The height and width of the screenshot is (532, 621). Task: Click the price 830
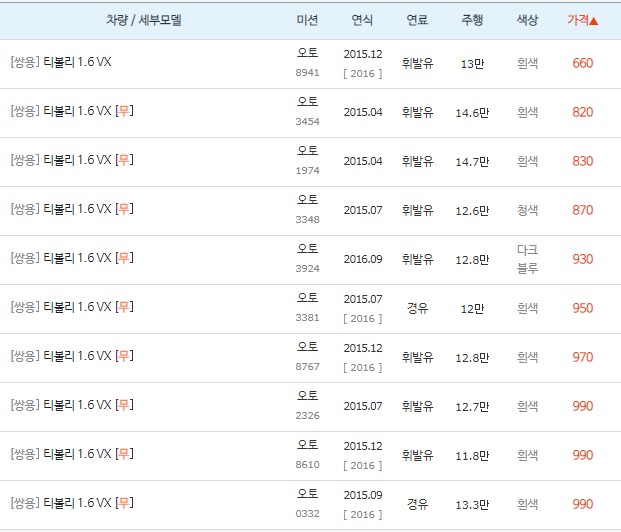click(583, 161)
